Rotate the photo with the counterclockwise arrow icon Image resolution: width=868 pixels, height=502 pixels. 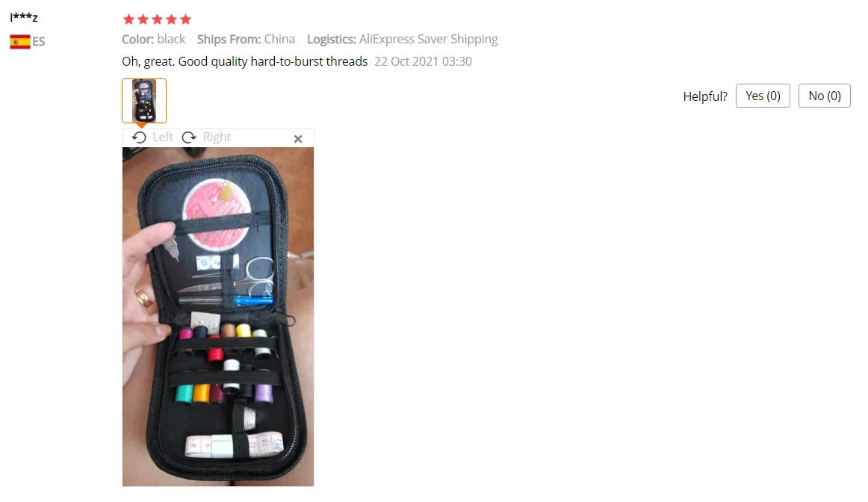pos(139,137)
